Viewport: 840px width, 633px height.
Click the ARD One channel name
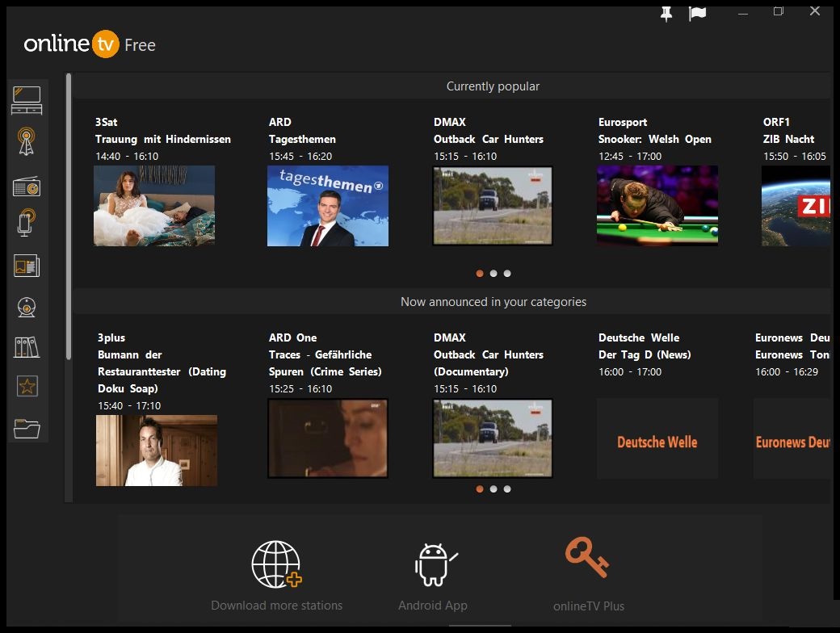click(292, 337)
